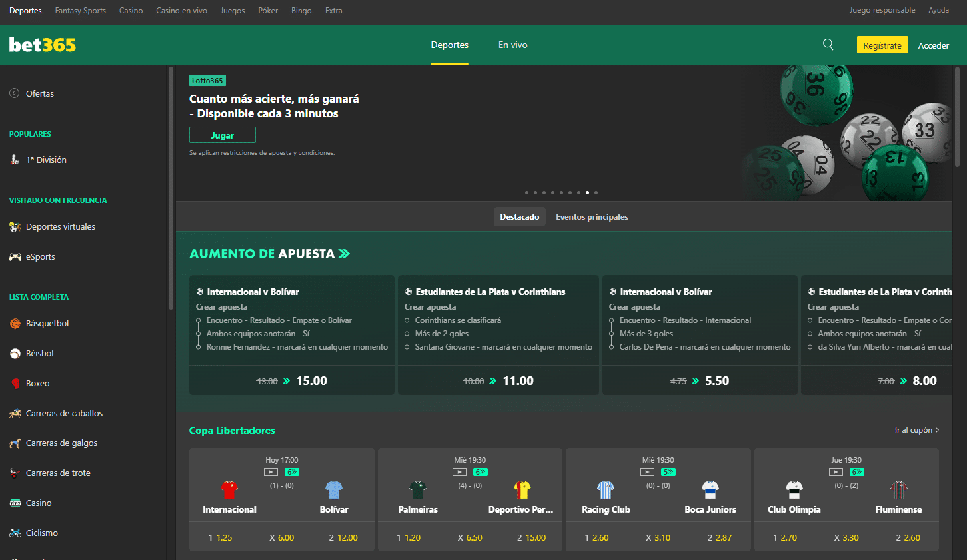Switch to the En vivo tab
This screenshot has width=967, height=560.
512,45
